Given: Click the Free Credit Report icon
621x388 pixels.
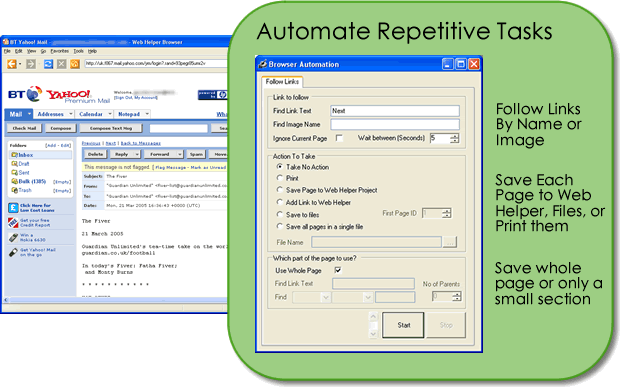Looking at the screenshot, I should pyautogui.click(x=13, y=223).
